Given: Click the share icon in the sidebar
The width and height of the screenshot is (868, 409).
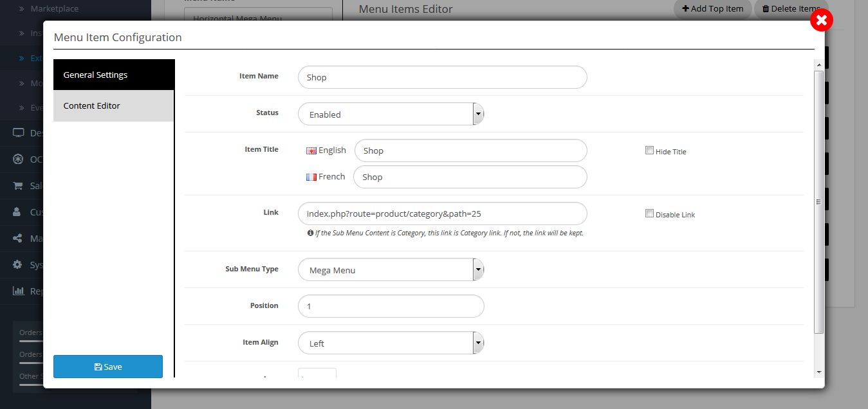Looking at the screenshot, I should (x=18, y=239).
